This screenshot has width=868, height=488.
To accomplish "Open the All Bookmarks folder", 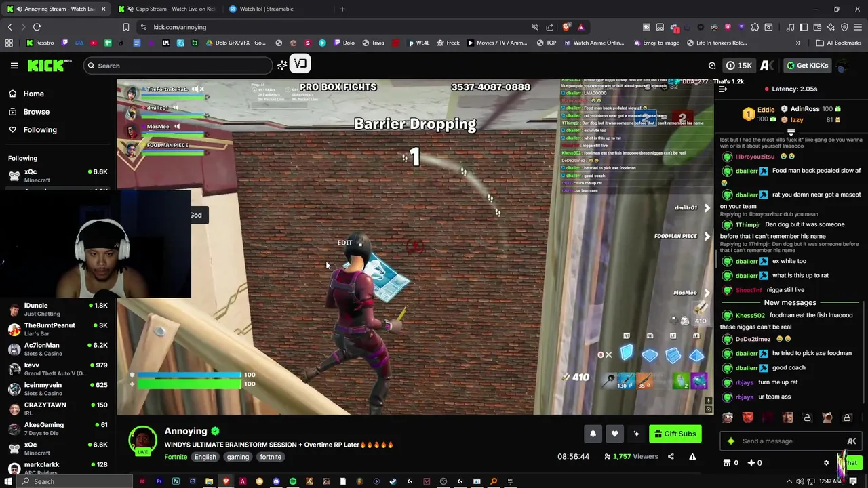I will 839,43.
